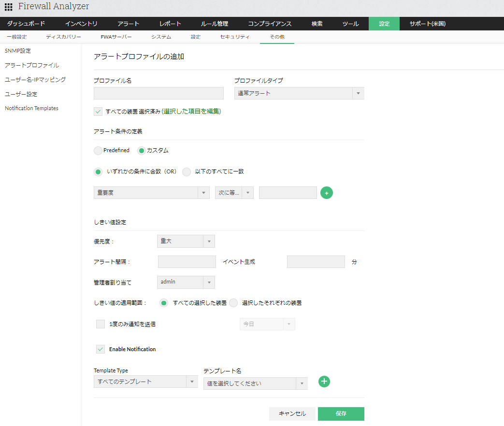Click the green 保存 button
This screenshot has height=426, width=504.
coord(341,414)
